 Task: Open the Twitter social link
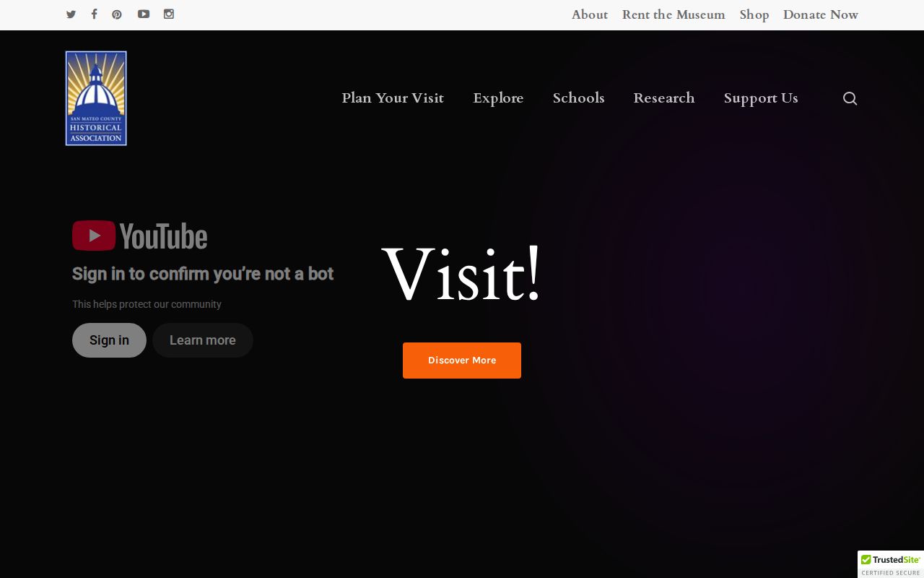(71, 14)
